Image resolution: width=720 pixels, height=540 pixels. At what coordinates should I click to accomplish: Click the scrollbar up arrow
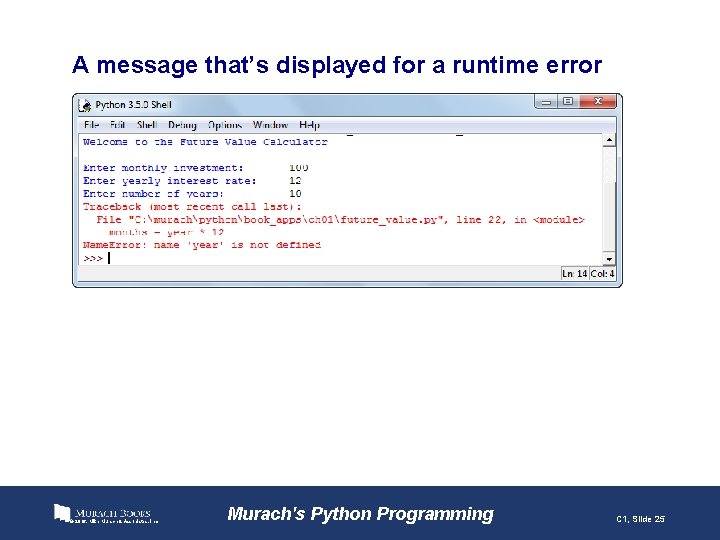pyautogui.click(x=609, y=140)
